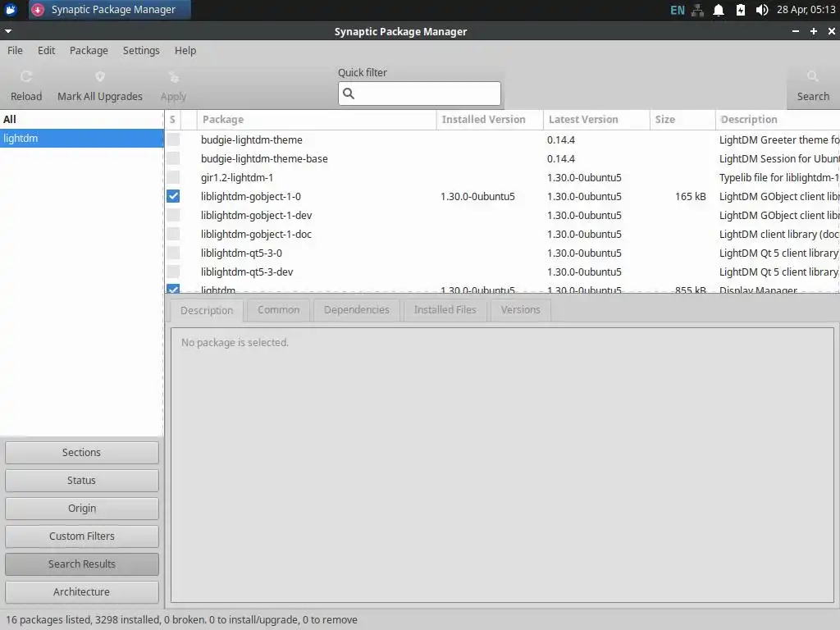Select All in the search list
This screenshot has width=840, height=630.
(x=82, y=120)
